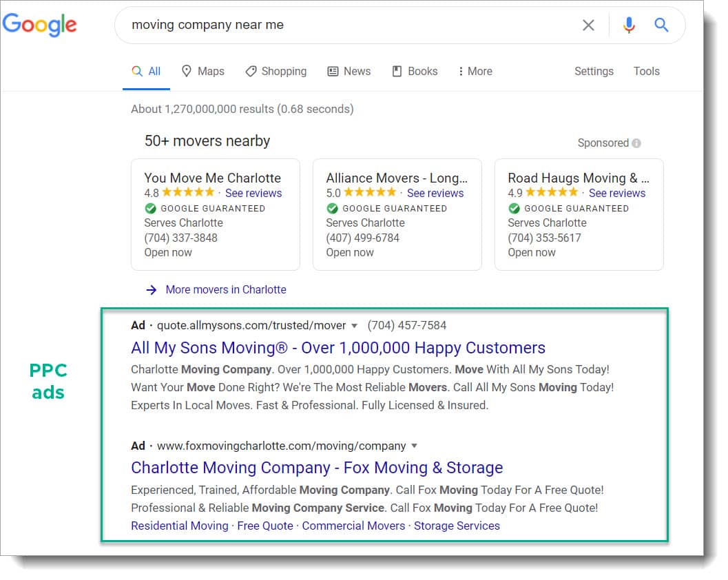Click Google Guaranteed badge for Alliance Movers
Viewport: 728px width, 580px height.
tap(387, 209)
